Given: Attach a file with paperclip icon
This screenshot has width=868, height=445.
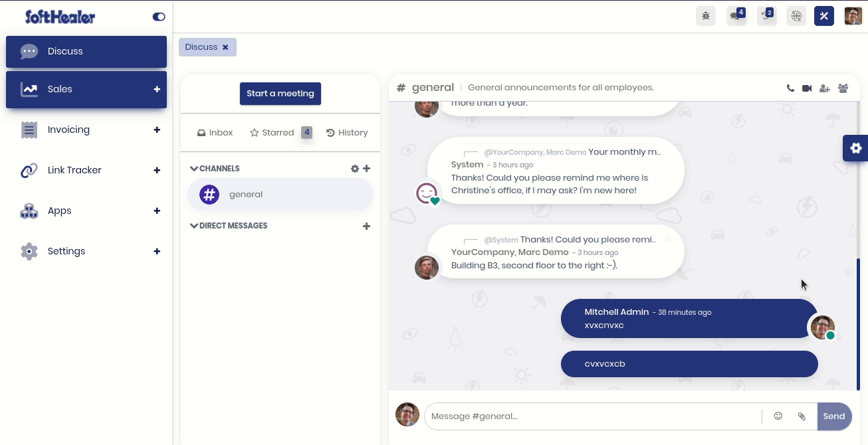Looking at the screenshot, I should click(x=802, y=416).
